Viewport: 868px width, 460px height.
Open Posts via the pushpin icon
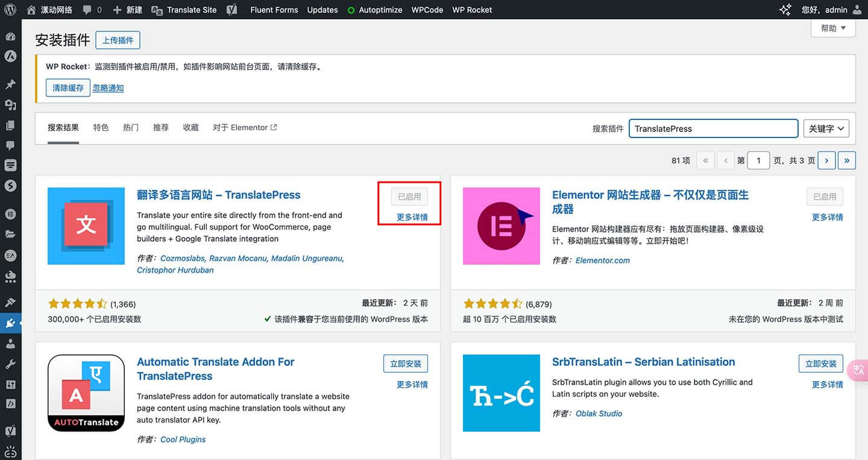pyautogui.click(x=10, y=84)
